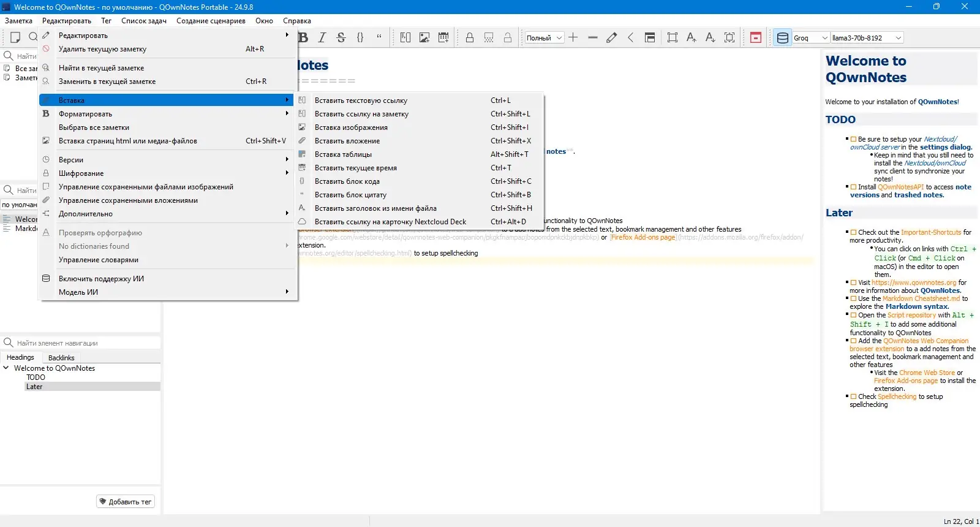Toggle the AI database icon in the toolbar
Image resolution: width=980 pixels, height=527 pixels.
[782, 37]
